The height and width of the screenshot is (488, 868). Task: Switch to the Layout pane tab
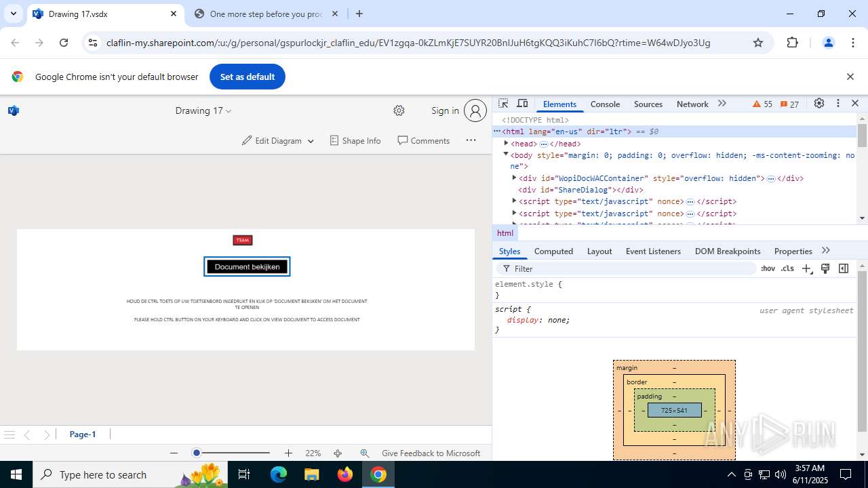coord(599,251)
